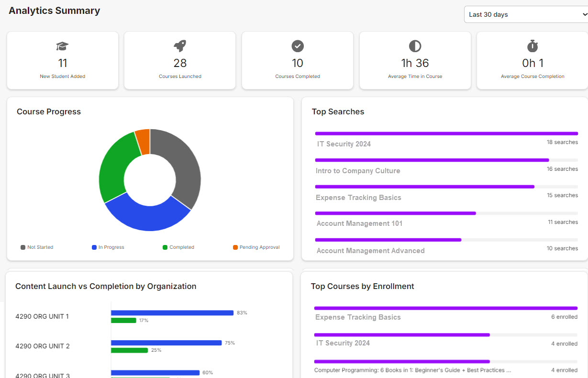Click the 4 enrolled count for IT Security 2024
Viewport: 588px width, 378px height.
pos(564,344)
